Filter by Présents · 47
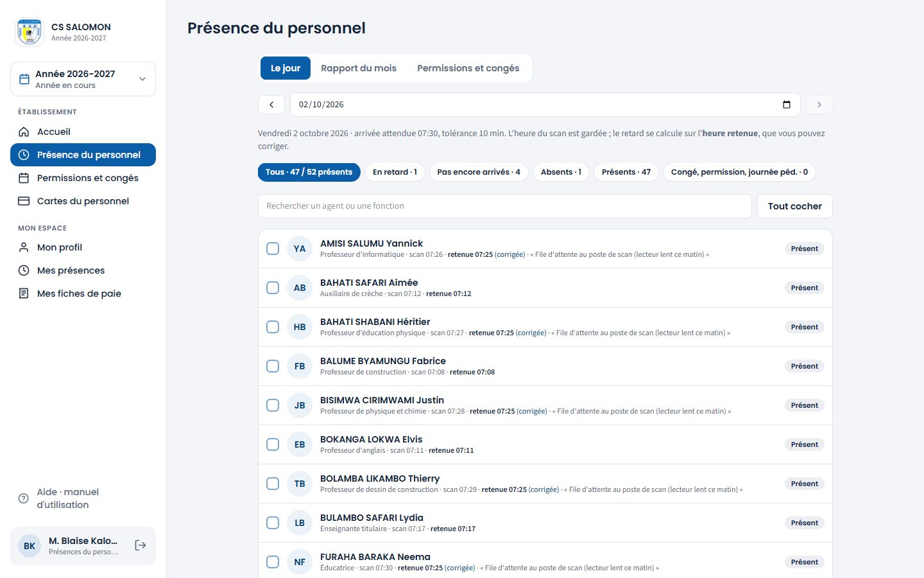 pyautogui.click(x=626, y=172)
